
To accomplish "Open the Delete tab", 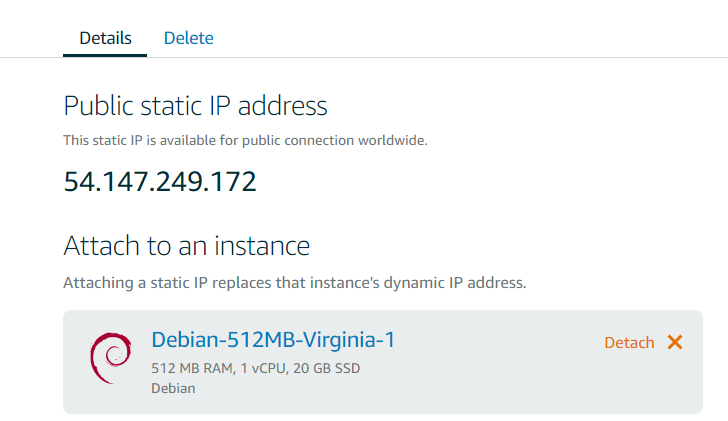I will [x=188, y=38].
